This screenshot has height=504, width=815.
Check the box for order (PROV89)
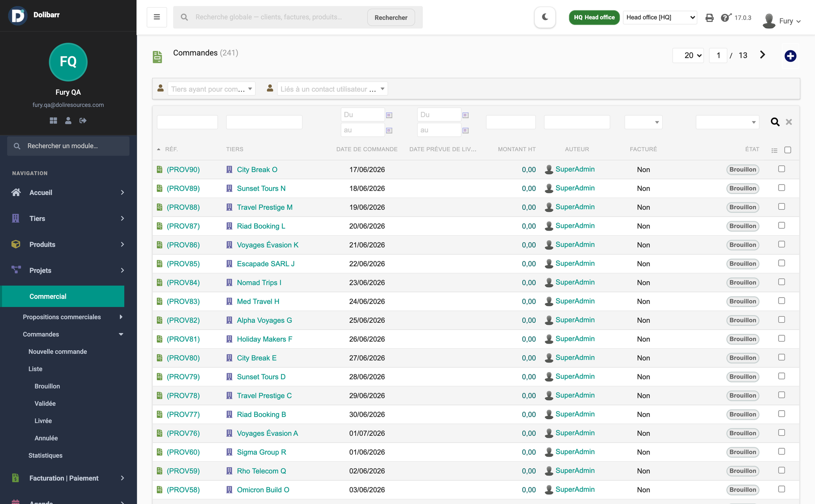(x=781, y=188)
